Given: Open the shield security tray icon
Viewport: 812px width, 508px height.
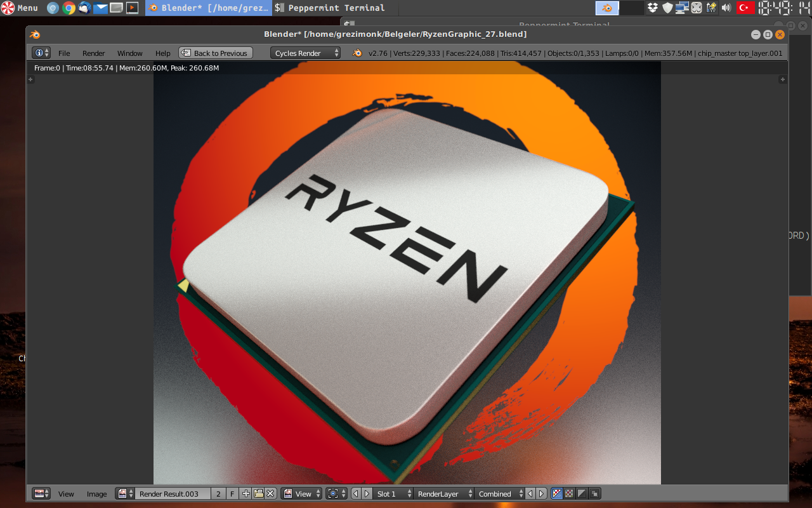Looking at the screenshot, I should pos(667,8).
